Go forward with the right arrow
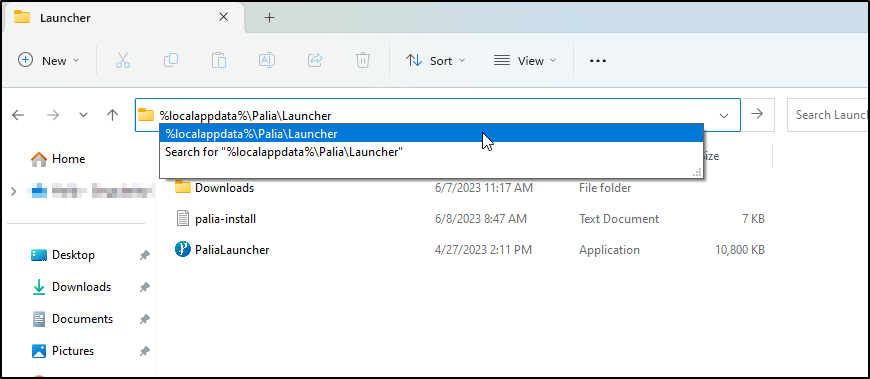This screenshot has width=870, height=379. coord(53,115)
